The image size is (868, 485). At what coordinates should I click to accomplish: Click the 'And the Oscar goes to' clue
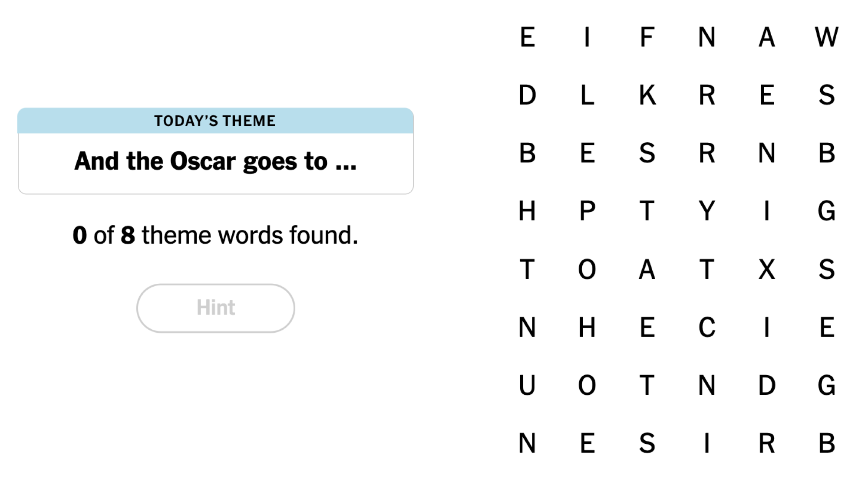215,161
